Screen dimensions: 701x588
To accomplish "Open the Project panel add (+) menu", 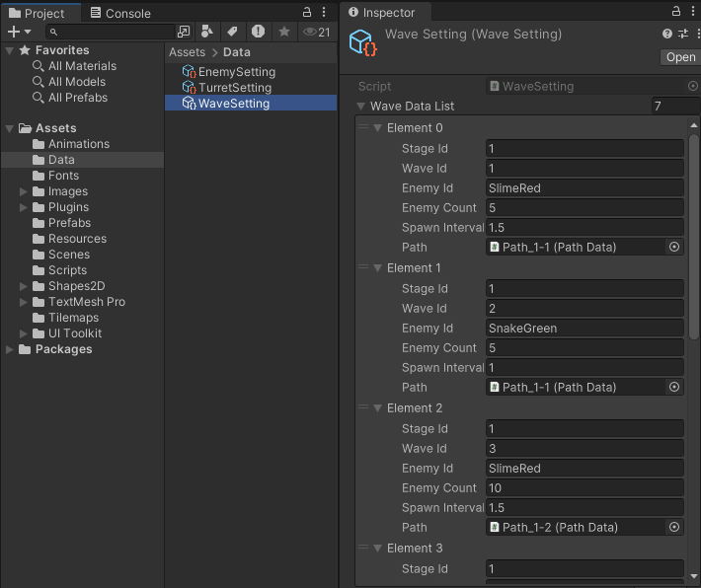I will pyautogui.click(x=19, y=32).
